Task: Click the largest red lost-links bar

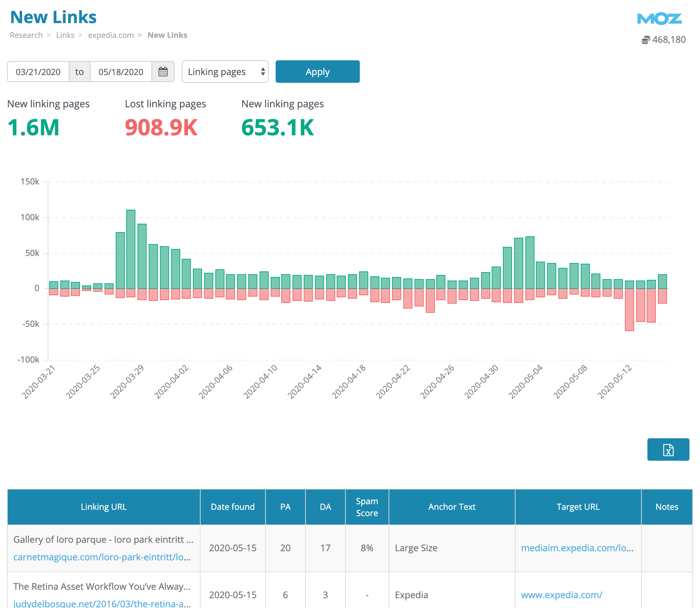Action: [629, 309]
